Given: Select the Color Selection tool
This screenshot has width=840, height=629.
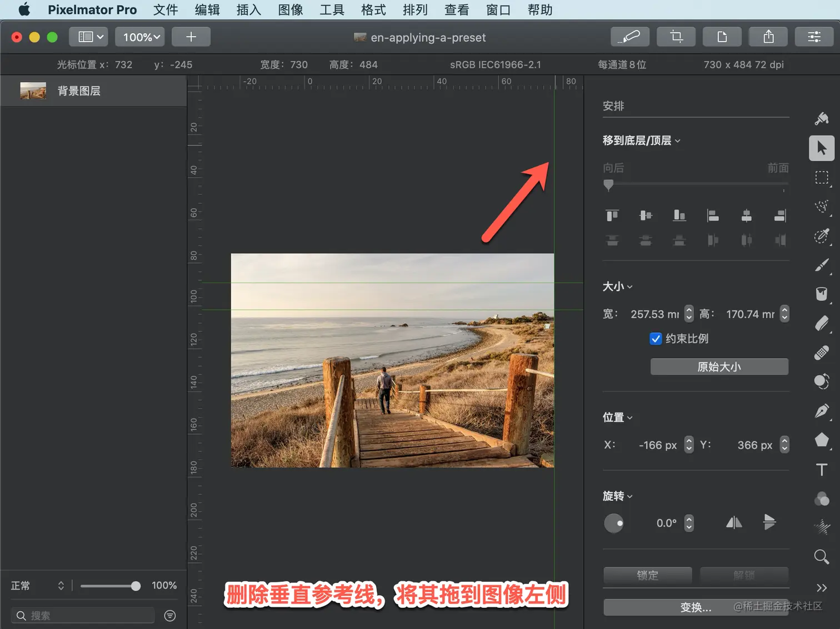Looking at the screenshot, I should click(x=822, y=236).
